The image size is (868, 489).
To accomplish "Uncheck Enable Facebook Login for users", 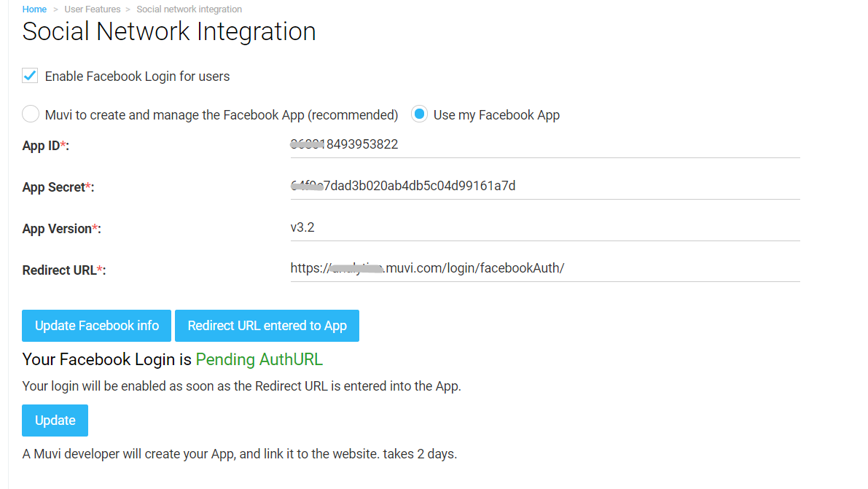I will coord(30,75).
